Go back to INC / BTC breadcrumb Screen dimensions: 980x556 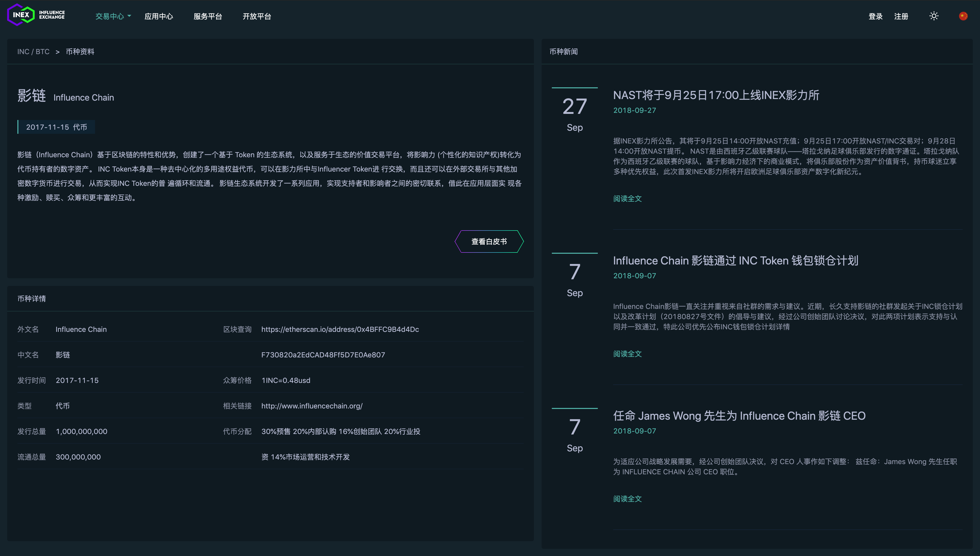tap(33, 52)
